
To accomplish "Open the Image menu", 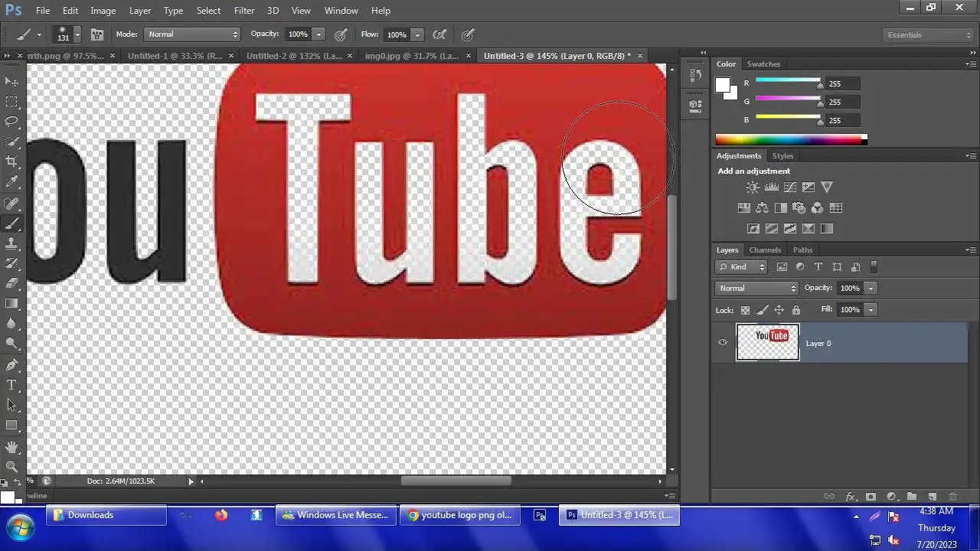I will [103, 11].
